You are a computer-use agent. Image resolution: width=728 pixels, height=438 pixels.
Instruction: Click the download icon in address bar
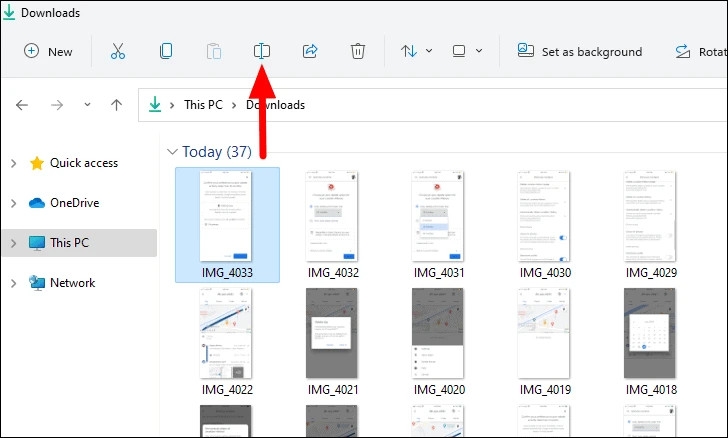click(x=155, y=105)
